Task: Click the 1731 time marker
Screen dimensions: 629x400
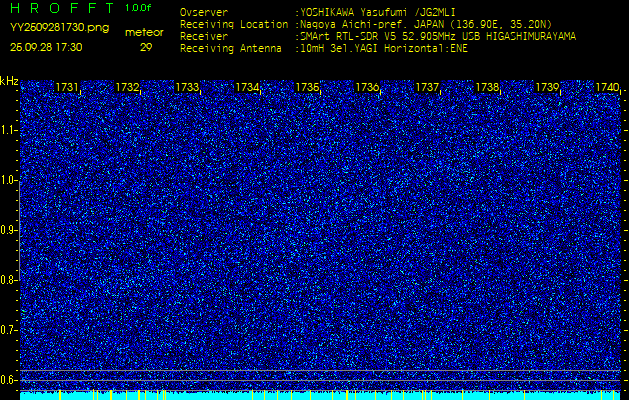Action: pos(68,88)
